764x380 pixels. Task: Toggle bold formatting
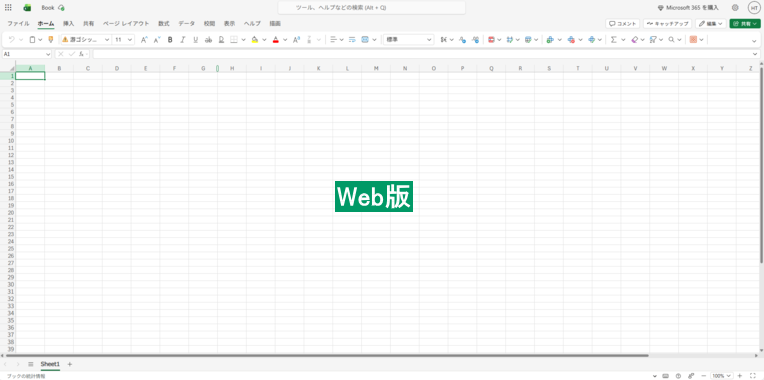170,40
